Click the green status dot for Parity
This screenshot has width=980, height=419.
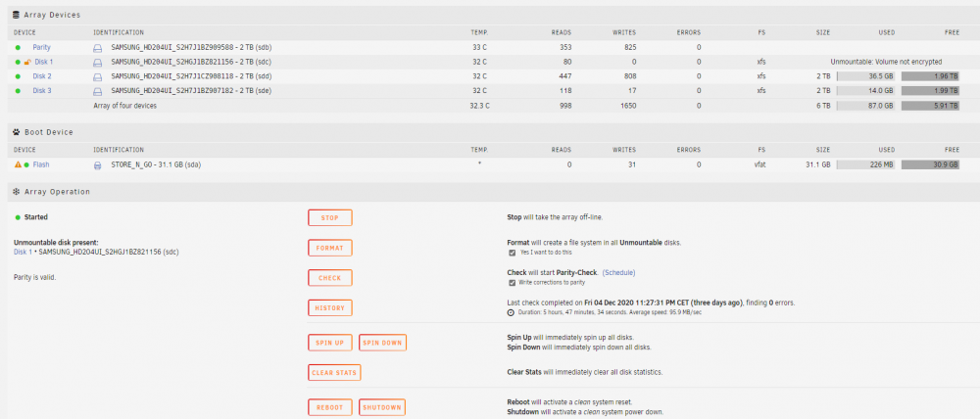pyautogui.click(x=18, y=47)
